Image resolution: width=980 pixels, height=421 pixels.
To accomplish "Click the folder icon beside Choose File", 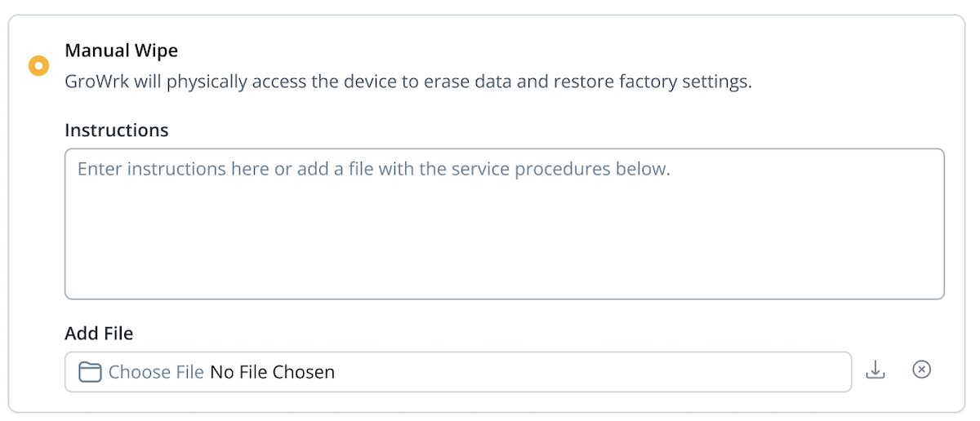I will pos(89,372).
